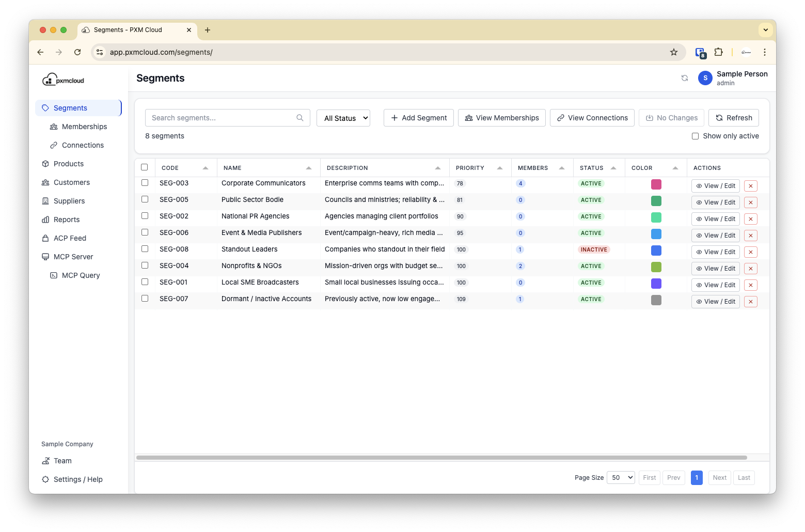Delete segment SEG-005 with red X
Viewport: 805px width, 532px height.
[x=751, y=202]
